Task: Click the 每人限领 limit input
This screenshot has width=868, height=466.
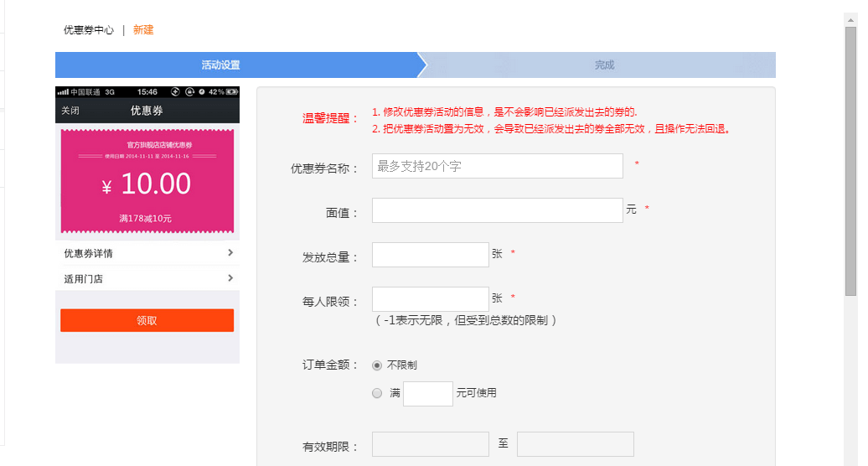Action: 430,299
